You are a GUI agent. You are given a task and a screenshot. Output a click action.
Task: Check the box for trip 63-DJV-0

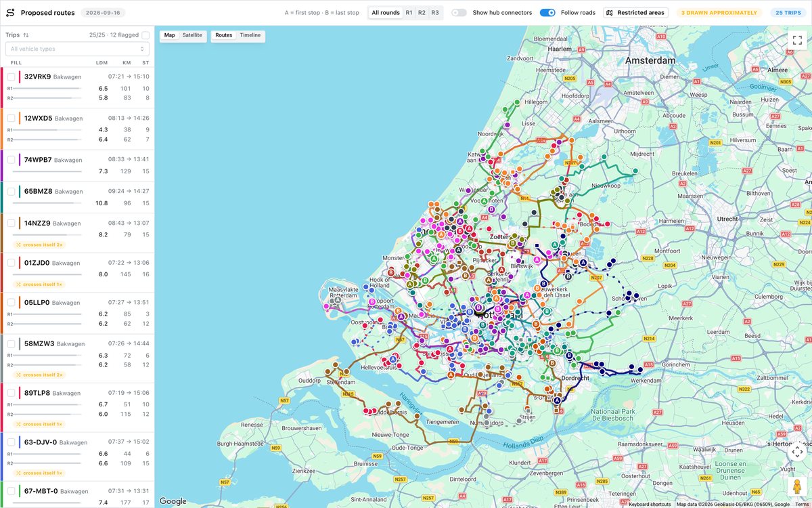click(x=11, y=443)
